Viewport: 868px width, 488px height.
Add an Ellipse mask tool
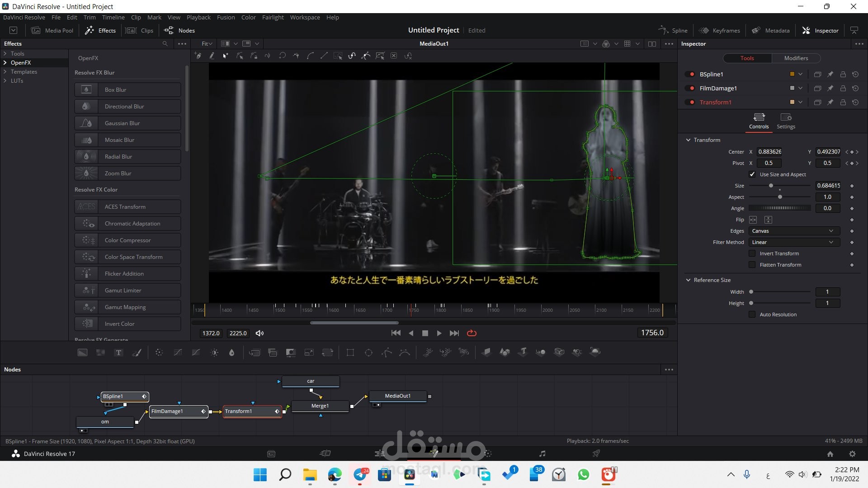point(368,352)
